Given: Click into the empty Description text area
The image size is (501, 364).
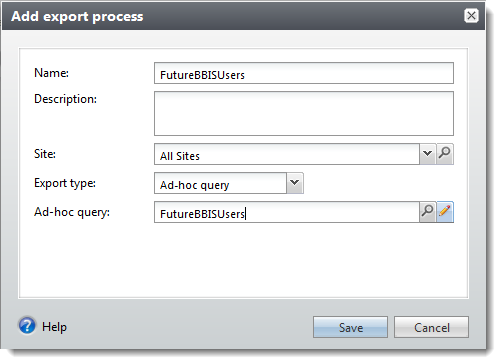Looking at the screenshot, I should [304, 113].
